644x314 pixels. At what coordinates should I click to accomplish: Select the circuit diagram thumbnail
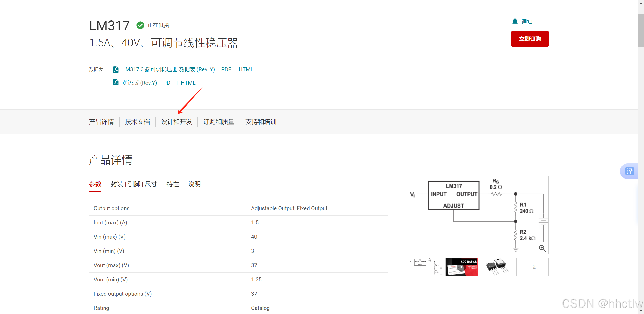click(x=426, y=267)
